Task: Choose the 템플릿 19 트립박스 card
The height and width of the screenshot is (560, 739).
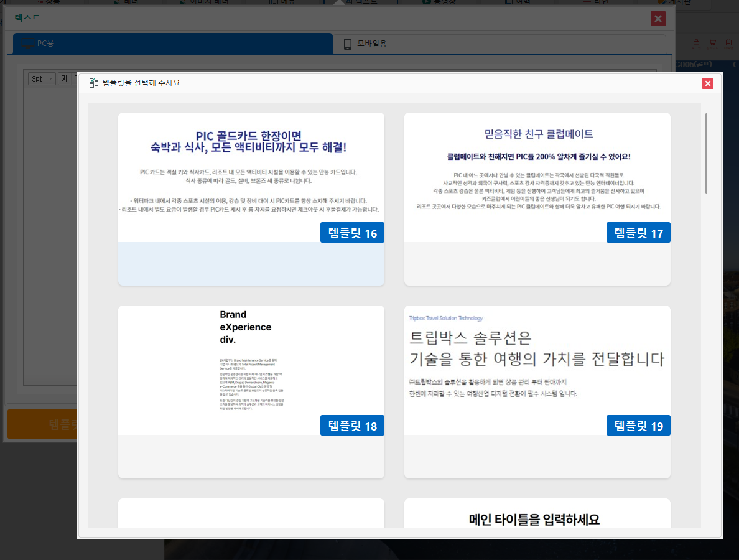Action: [537, 392]
